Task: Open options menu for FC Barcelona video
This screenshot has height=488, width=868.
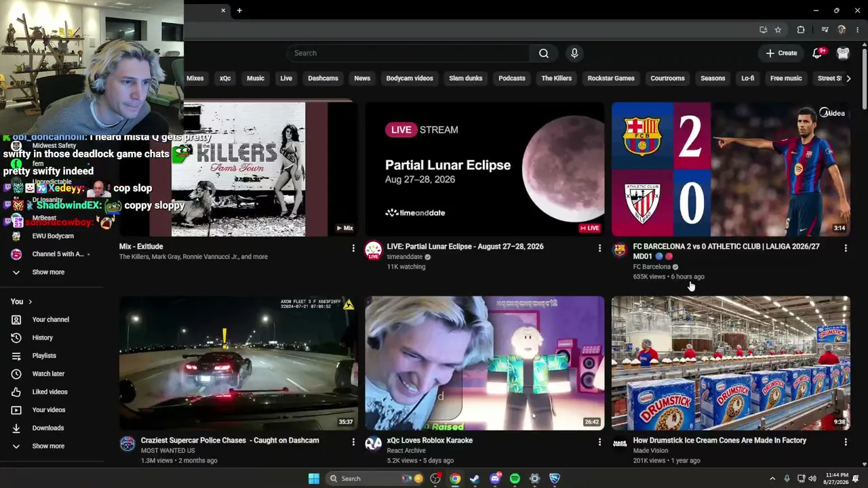Action: click(846, 249)
